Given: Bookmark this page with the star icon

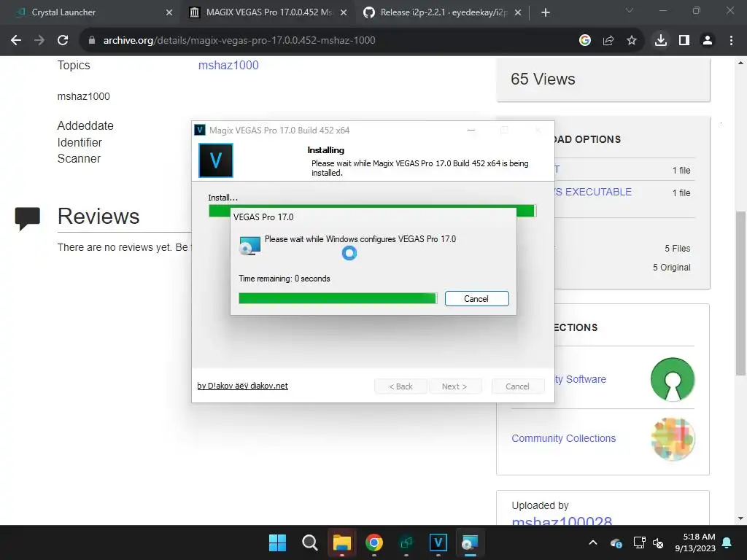Looking at the screenshot, I should pyautogui.click(x=632, y=41).
